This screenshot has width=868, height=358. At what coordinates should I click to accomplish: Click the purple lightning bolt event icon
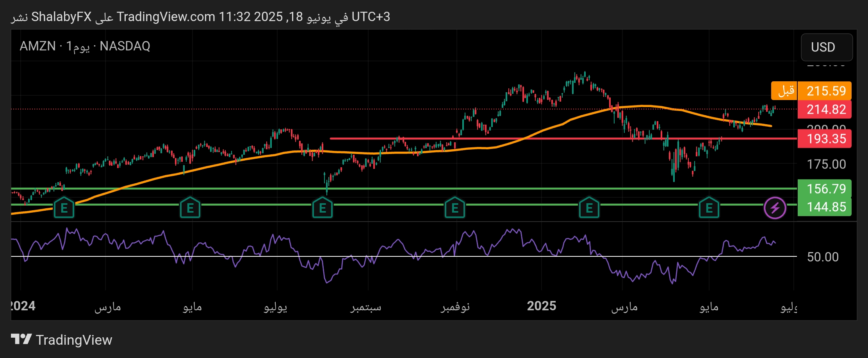775,208
